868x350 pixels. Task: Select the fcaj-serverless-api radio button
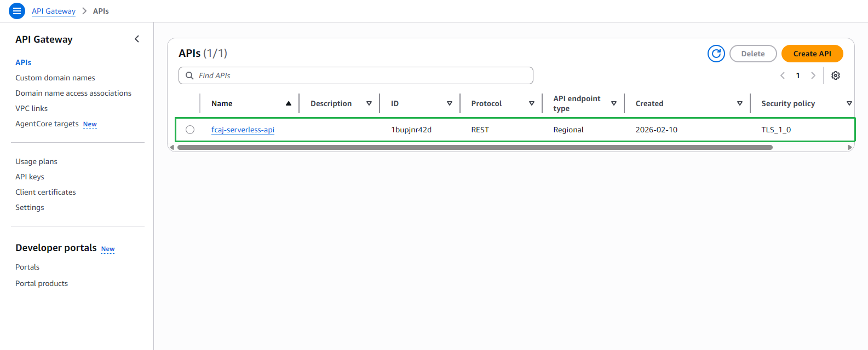pos(190,130)
